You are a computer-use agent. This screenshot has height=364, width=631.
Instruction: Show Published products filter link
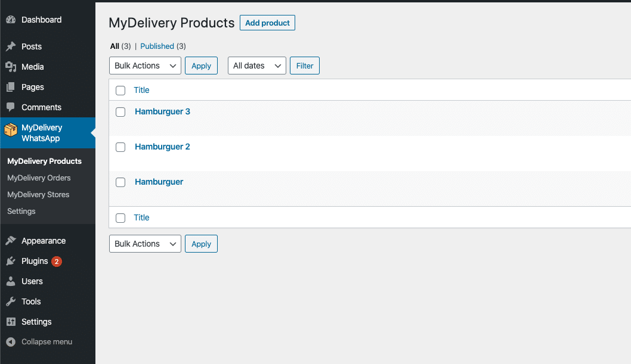(x=157, y=46)
